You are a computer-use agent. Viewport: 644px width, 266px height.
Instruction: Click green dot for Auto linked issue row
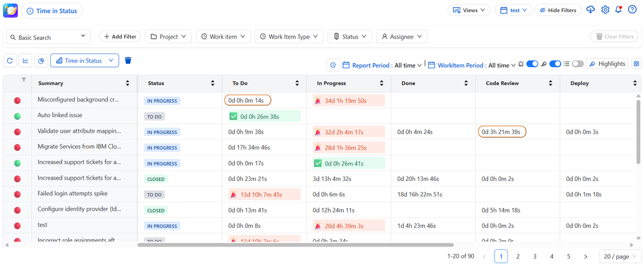(17, 116)
